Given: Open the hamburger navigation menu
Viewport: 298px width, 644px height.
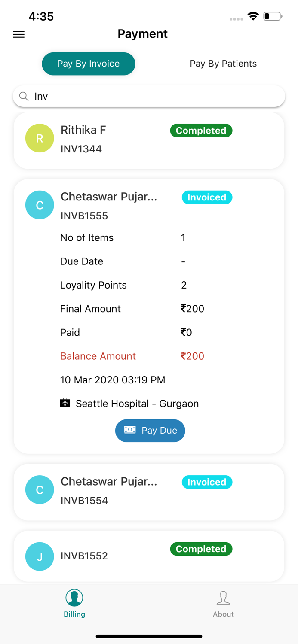Looking at the screenshot, I should [x=18, y=34].
